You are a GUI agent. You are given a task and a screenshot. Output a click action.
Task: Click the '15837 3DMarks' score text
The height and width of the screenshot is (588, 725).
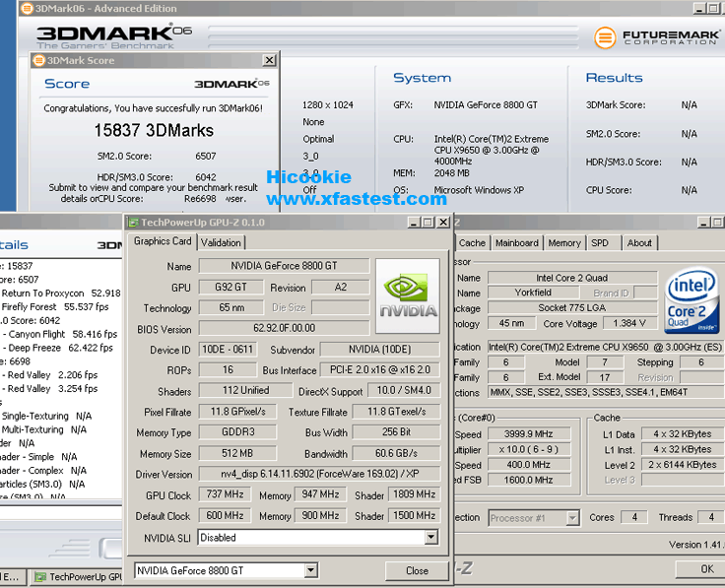[154, 130]
